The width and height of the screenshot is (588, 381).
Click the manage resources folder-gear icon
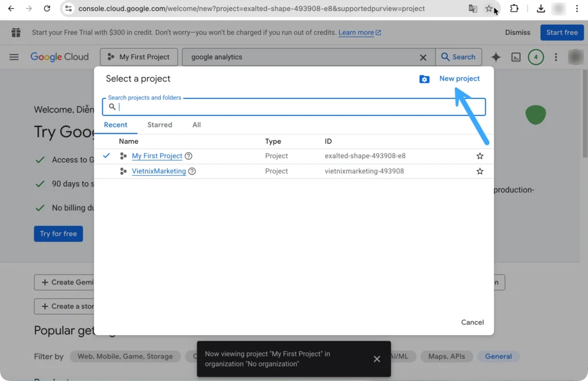click(x=424, y=79)
